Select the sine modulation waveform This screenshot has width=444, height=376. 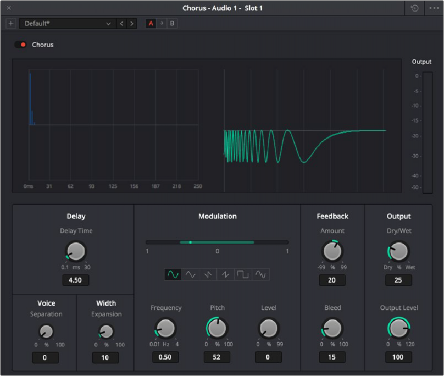point(173,274)
